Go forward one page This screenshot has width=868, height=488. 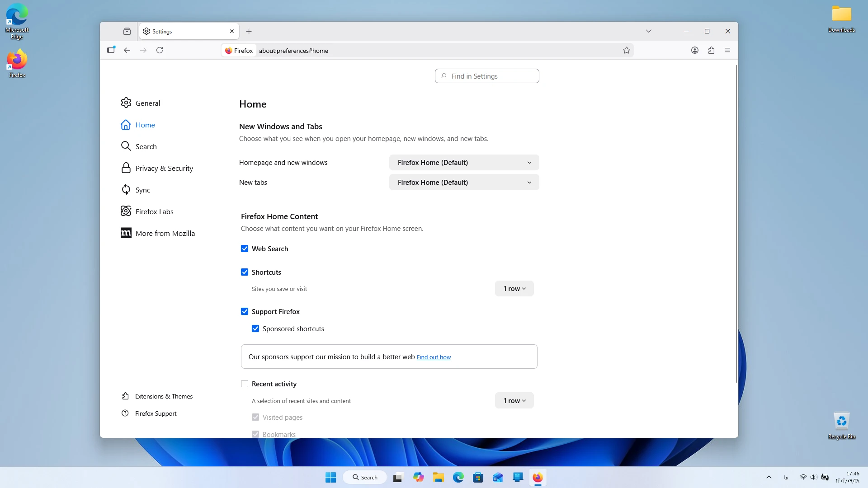143,50
